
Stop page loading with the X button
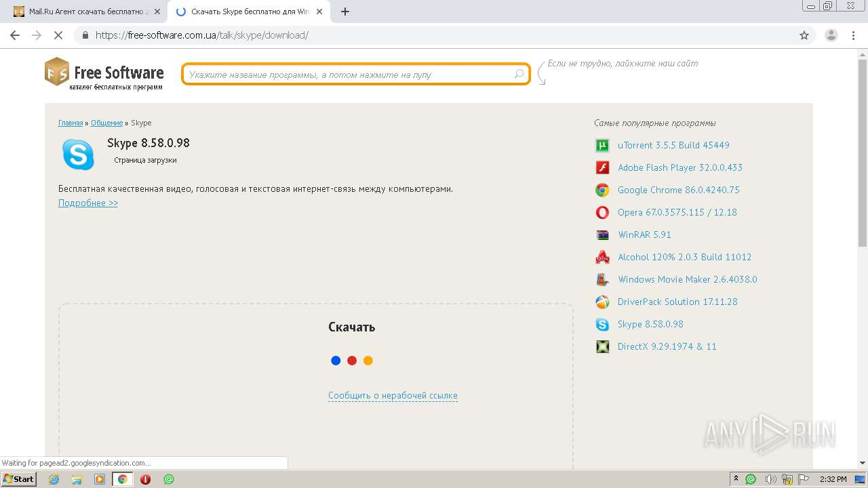point(59,35)
